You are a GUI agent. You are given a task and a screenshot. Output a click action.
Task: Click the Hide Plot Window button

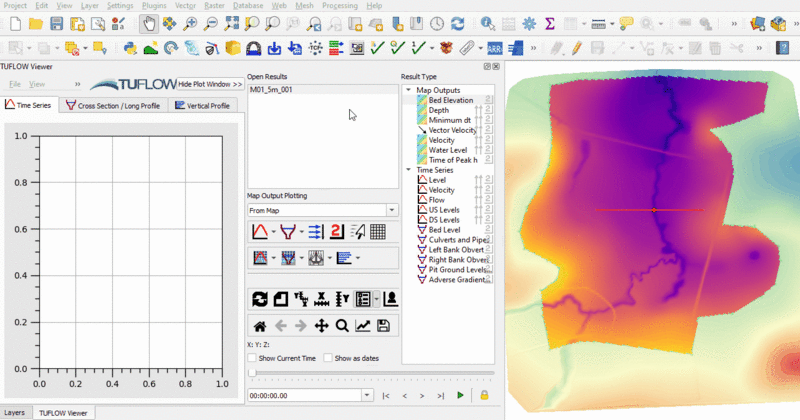(x=209, y=84)
